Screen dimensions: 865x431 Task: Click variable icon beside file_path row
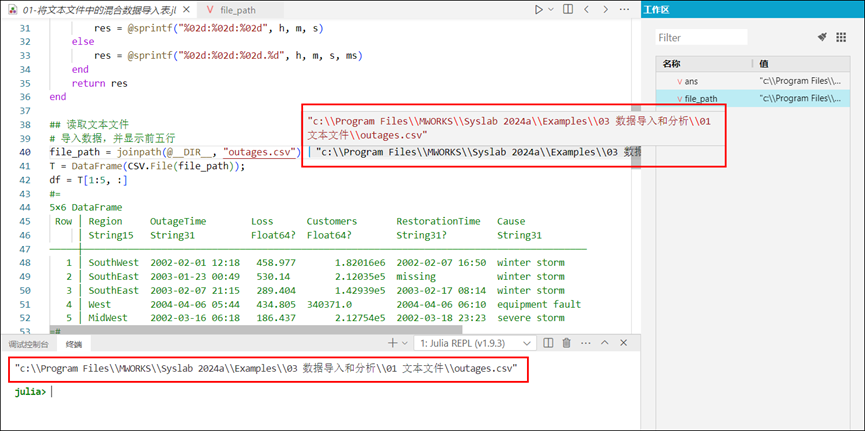coord(680,99)
